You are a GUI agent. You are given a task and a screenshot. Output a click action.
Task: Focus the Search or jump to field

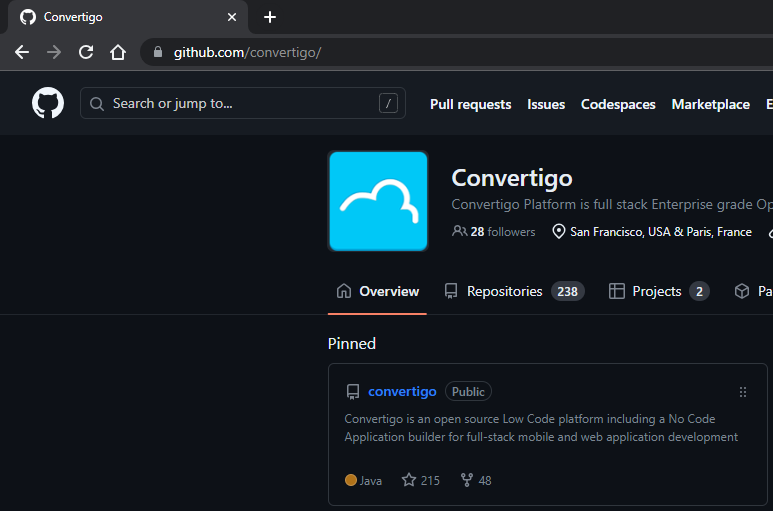click(242, 104)
